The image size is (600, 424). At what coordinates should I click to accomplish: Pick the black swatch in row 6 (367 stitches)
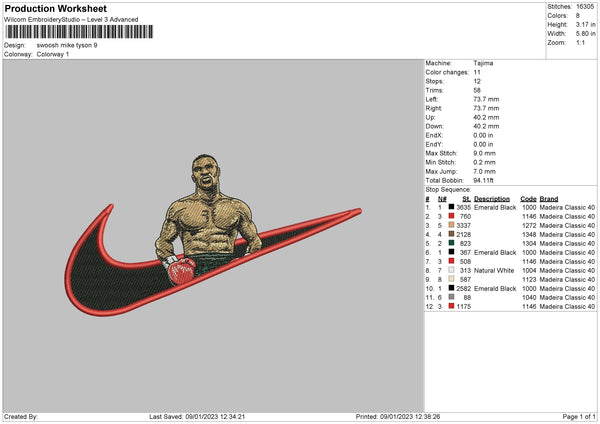(452, 252)
